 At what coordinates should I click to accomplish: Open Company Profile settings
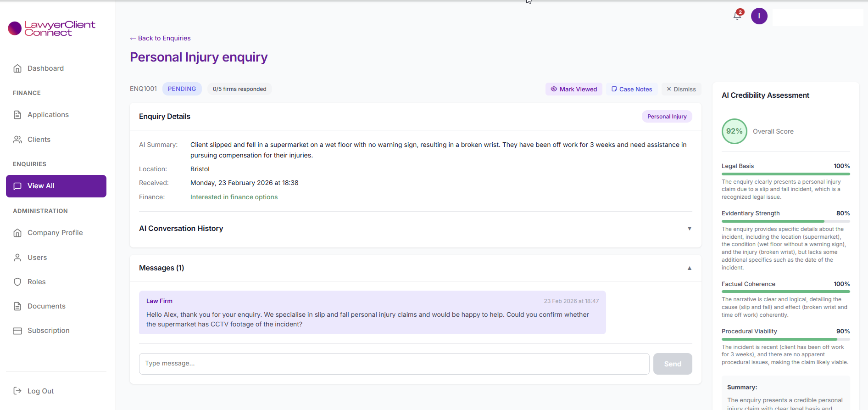tap(56, 233)
